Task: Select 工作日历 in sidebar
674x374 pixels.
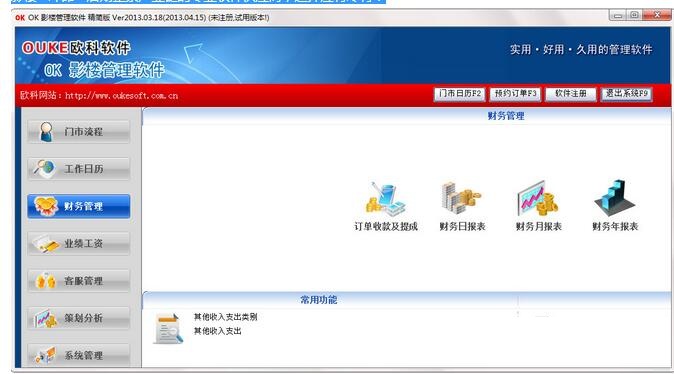Action: pos(79,169)
